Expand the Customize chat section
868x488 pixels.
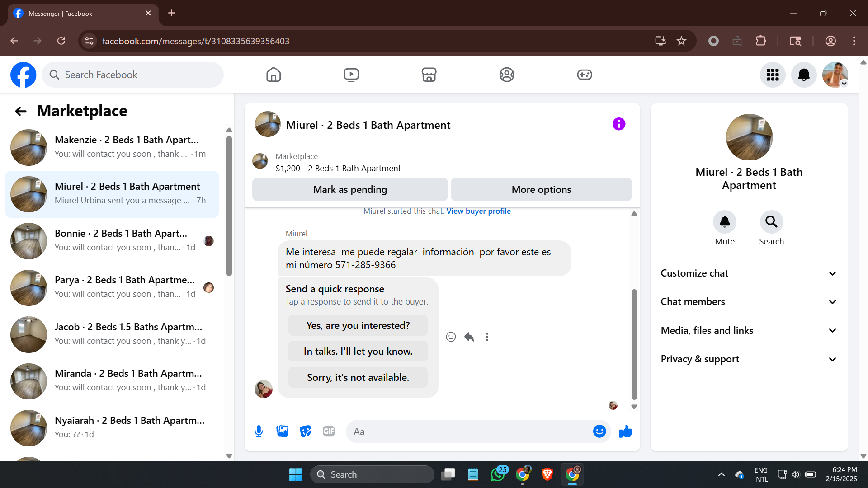point(749,273)
